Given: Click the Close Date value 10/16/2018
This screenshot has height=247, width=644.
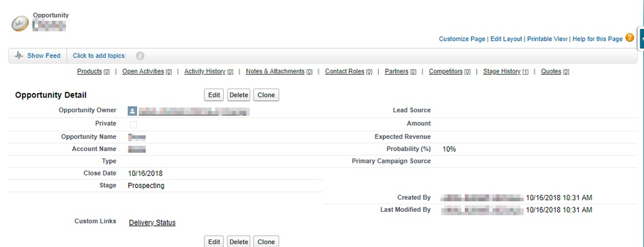Looking at the screenshot, I should pos(145,173).
